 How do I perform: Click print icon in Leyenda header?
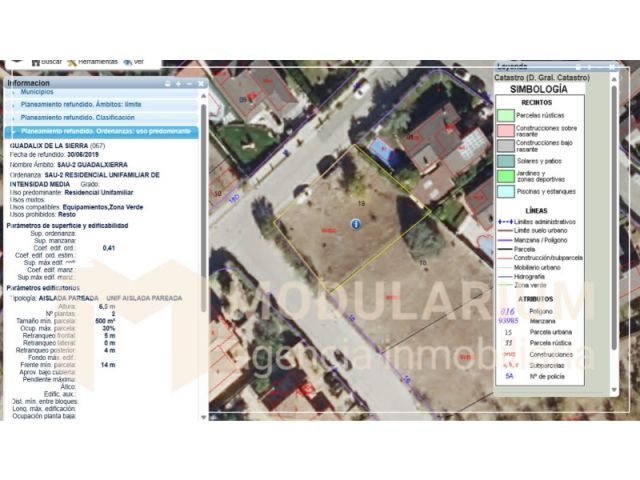(578, 67)
